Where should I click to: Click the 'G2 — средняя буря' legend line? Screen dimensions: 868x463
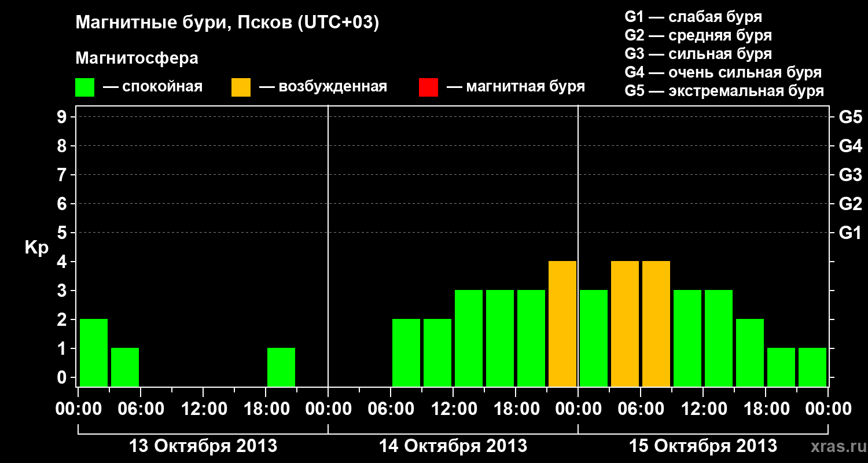tap(698, 35)
